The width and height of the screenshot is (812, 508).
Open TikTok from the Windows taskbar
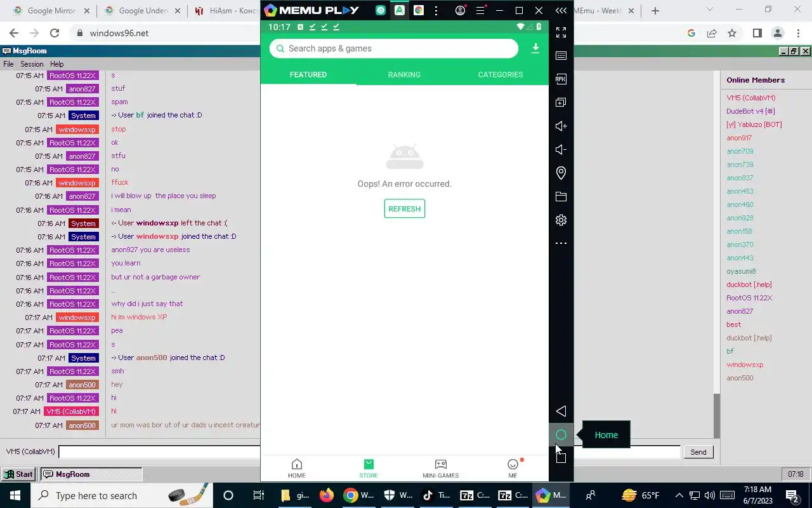point(436,495)
